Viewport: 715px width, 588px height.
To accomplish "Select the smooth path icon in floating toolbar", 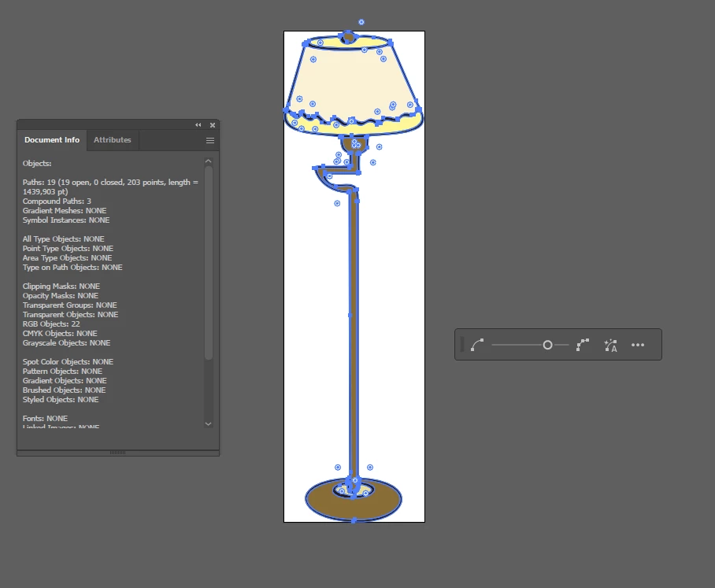I will click(477, 345).
